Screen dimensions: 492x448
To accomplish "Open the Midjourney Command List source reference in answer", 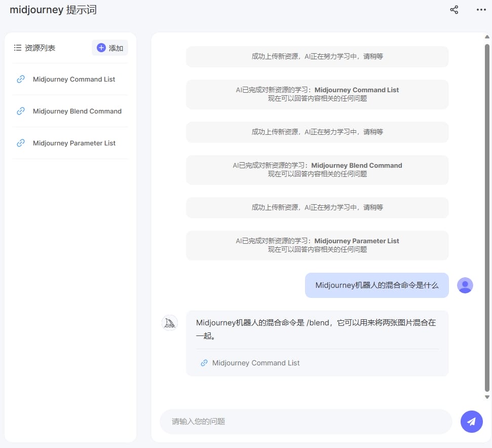I will point(256,363).
